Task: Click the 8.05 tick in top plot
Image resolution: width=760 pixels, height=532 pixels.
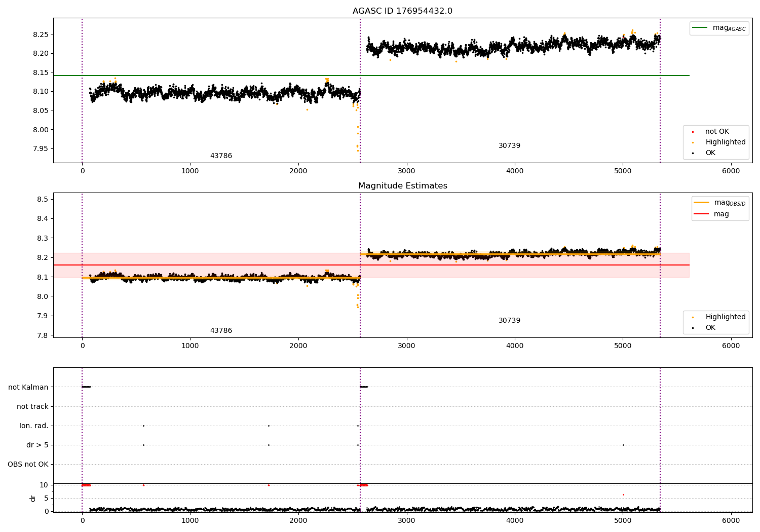Action: point(41,110)
